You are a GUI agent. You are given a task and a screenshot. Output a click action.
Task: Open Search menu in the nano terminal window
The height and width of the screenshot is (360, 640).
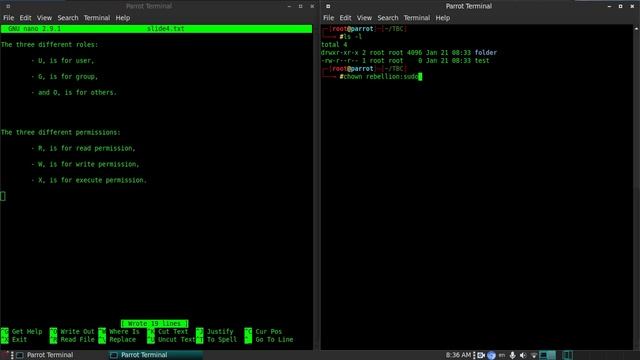68,18
